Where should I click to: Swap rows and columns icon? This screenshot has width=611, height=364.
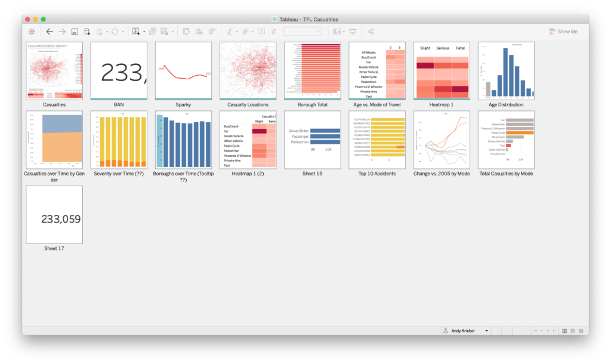(x=186, y=32)
